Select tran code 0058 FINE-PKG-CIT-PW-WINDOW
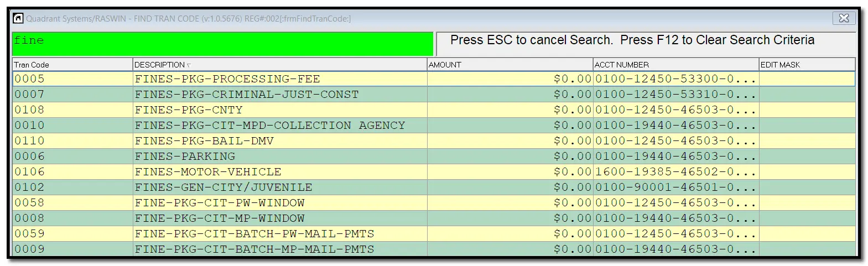The width and height of the screenshot is (868, 266). [434, 203]
